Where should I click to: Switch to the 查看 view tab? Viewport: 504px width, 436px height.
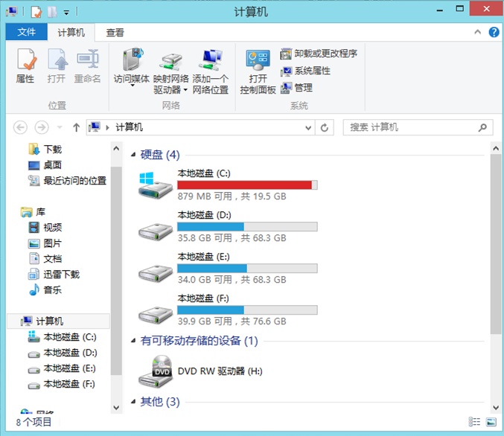[115, 32]
